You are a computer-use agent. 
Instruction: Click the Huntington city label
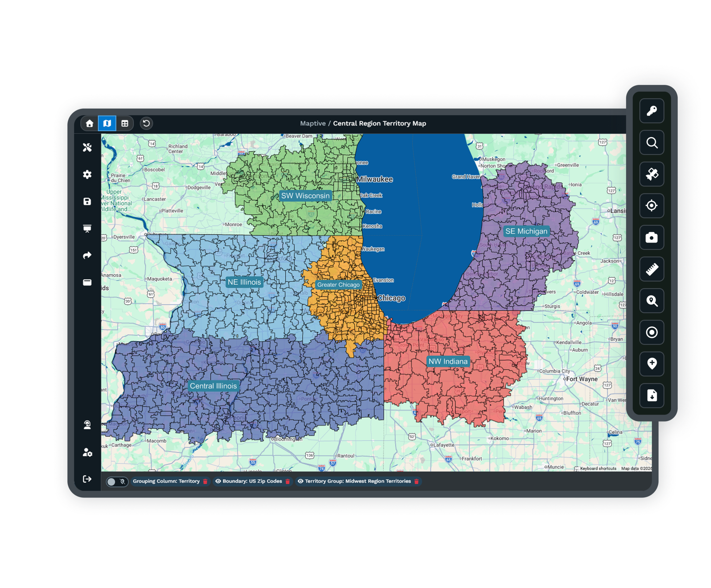(x=551, y=398)
